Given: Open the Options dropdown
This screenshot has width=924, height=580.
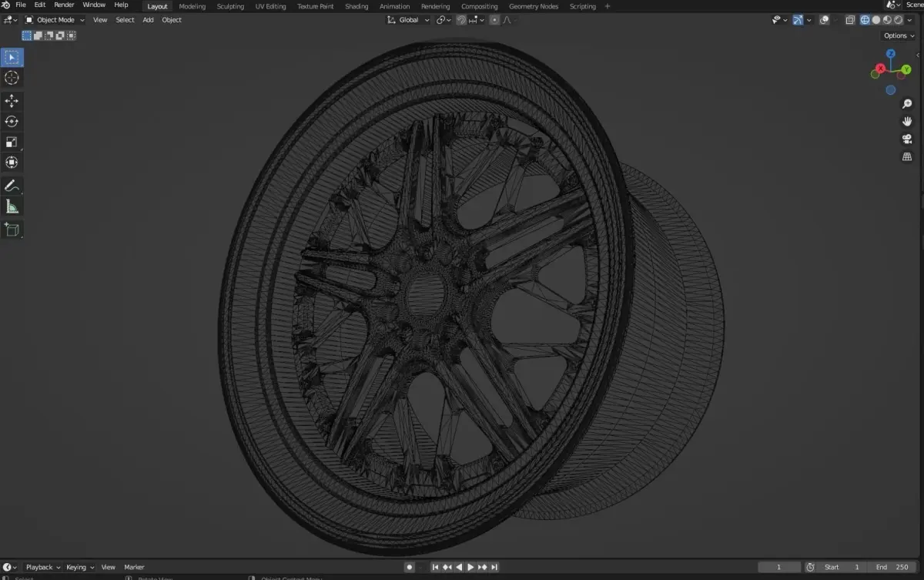Looking at the screenshot, I should click(899, 35).
